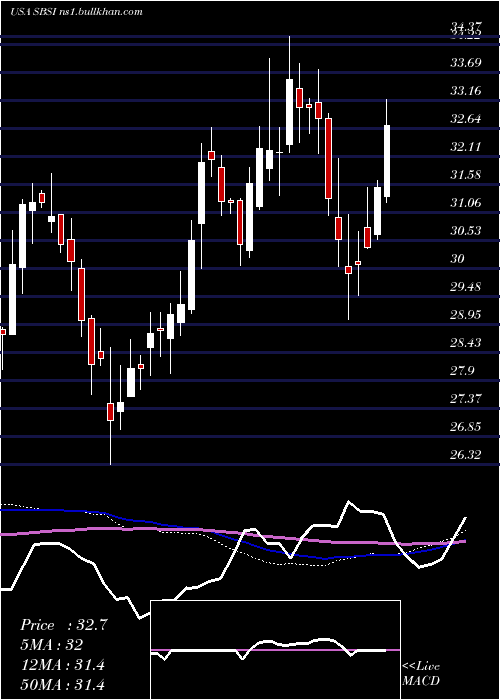Click the 29.48 price axis label

pyautogui.click(x=466, y=287)
